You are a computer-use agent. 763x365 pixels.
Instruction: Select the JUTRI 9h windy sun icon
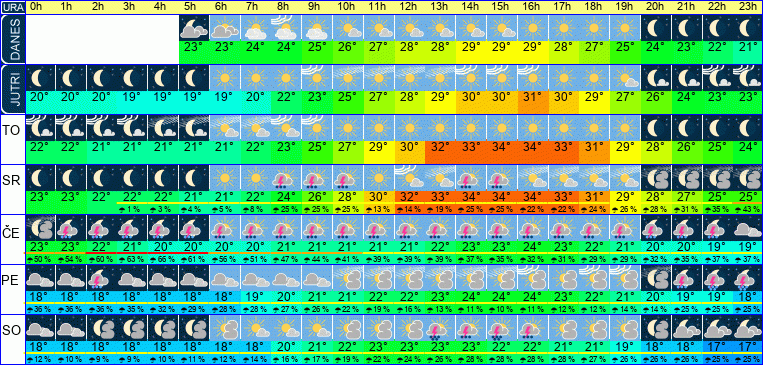pyautogui.click(x=317, y=77)
